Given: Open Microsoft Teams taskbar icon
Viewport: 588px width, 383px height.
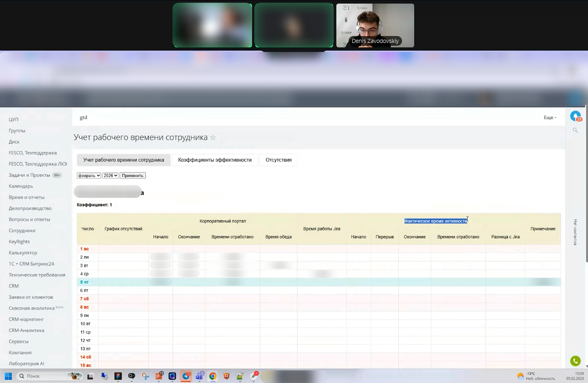Looking at the screenshot, I should pyautogui.click(x=199, y=376).
